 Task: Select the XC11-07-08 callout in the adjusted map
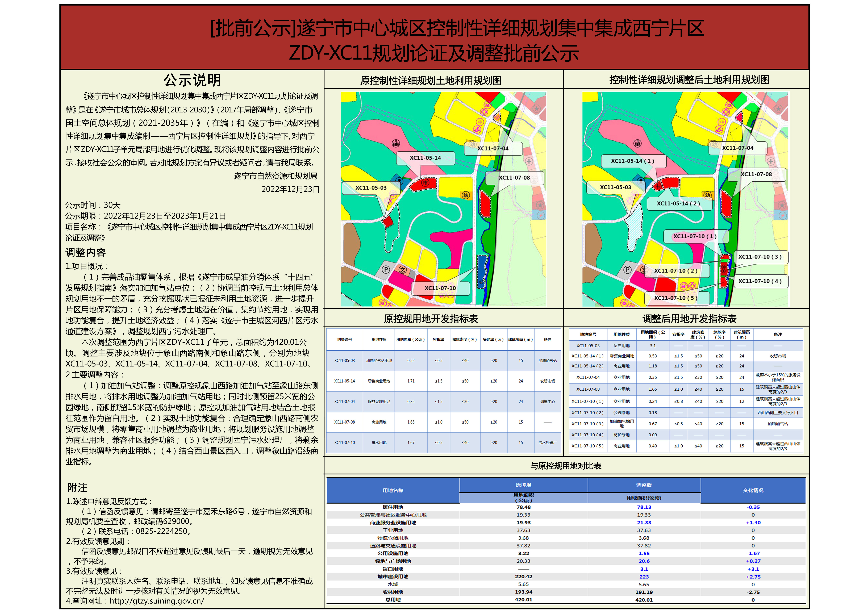pyautogui.click(x=756, y=174)
